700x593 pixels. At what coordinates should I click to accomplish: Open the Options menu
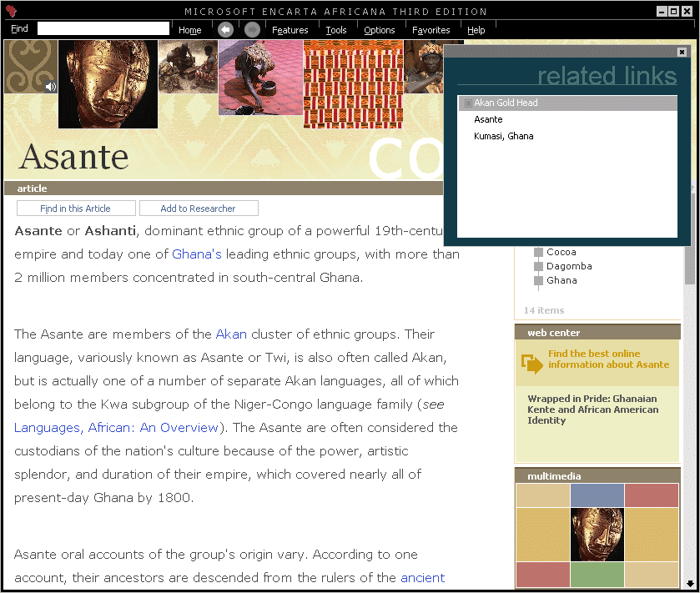coord(379,30)
